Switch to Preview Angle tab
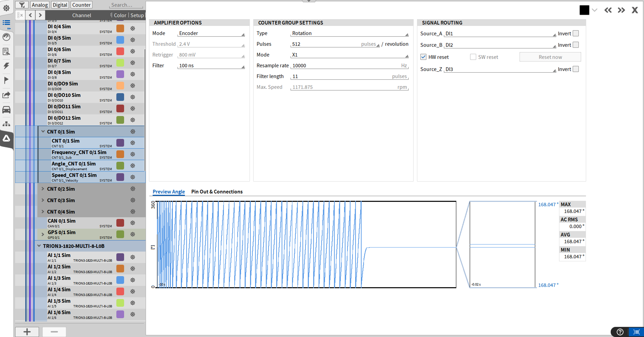The width and height of the screenshot is (644, 337). (x=169, y=192)
